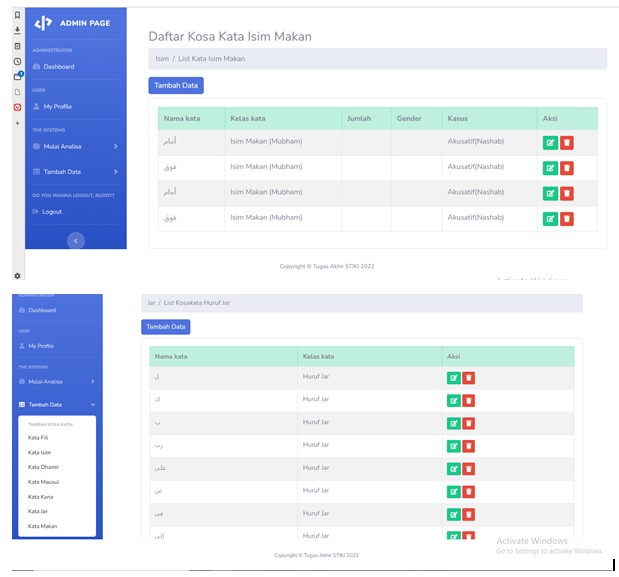This screenshot has height=577, width=619.
Task: Edit the ب Huruf Jar entry
Action: click(454, 423)
